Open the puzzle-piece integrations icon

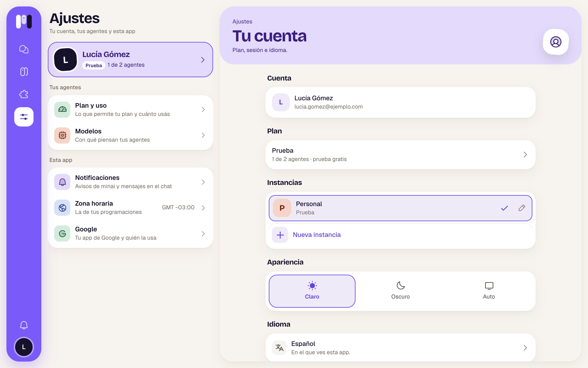[24, 94]
